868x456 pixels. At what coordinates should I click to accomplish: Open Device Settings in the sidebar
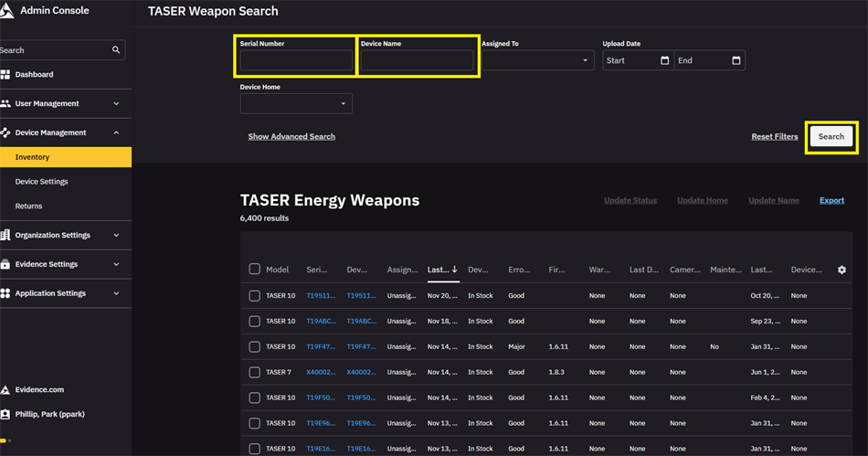point(42,182)
